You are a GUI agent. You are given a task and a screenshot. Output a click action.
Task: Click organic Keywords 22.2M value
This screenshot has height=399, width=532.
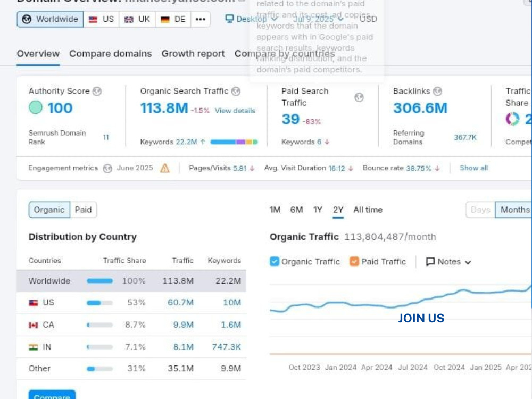[x=186, y=142]
